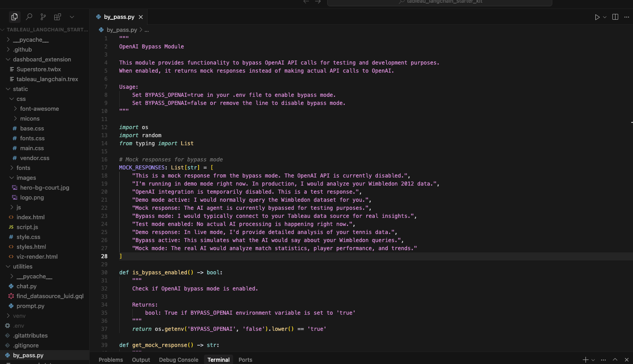Switch to the Output panel tab
The width and height of the screenshot is (633, 364).
[141, 360]
